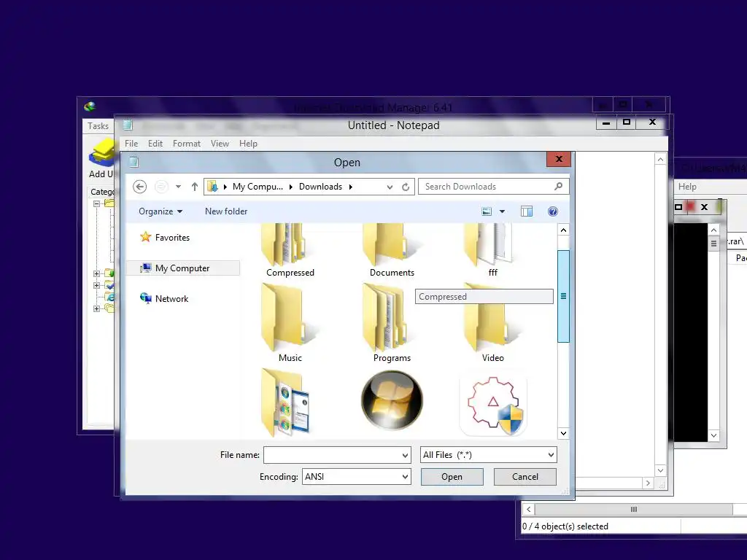This screenshot has width=747, height=560.
Task: Open Notepad's View menu
Action: 220,144
